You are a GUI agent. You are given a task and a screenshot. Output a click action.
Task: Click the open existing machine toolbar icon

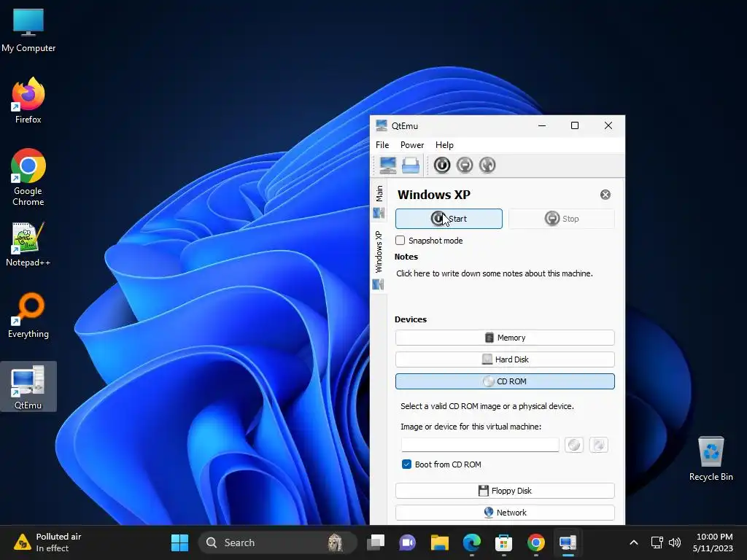[411, 166]
